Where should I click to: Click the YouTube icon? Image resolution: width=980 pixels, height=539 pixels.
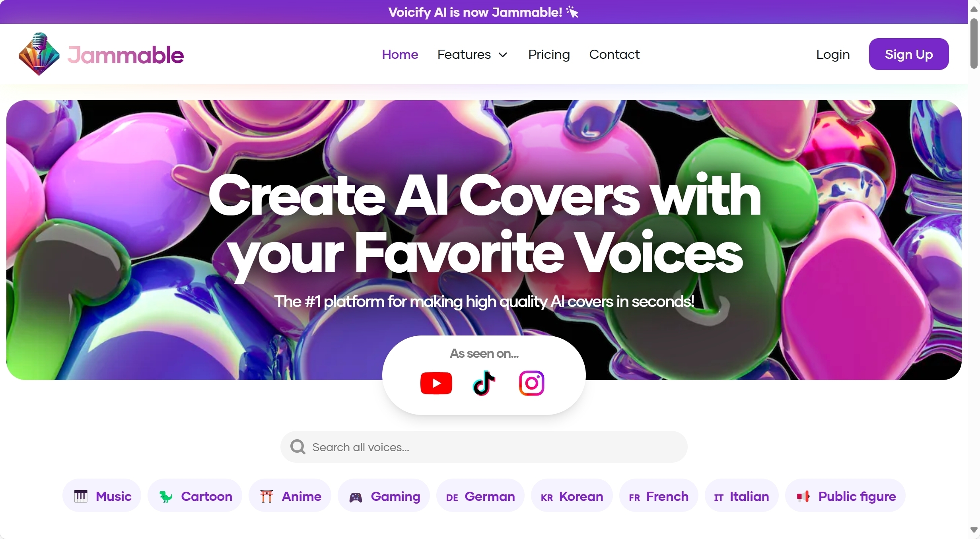coord(436,383)
